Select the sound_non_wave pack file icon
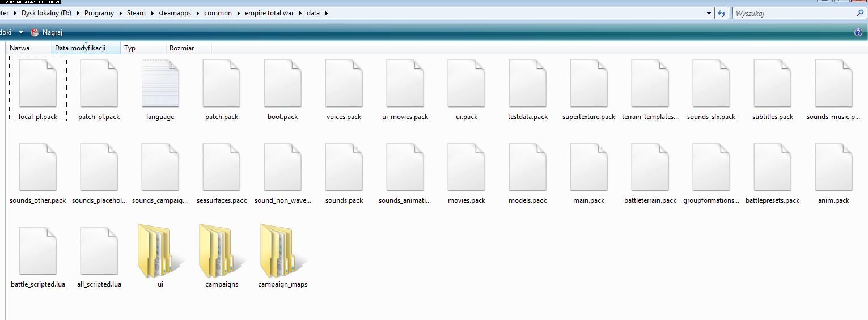This screenshot has height=320, width=868. (x=283, y=167)
